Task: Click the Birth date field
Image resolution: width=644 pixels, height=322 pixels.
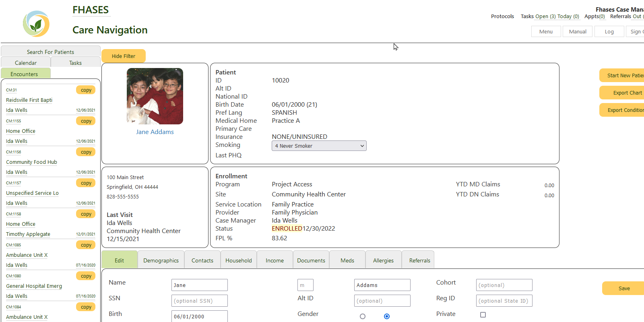Action: click(200, 316)
